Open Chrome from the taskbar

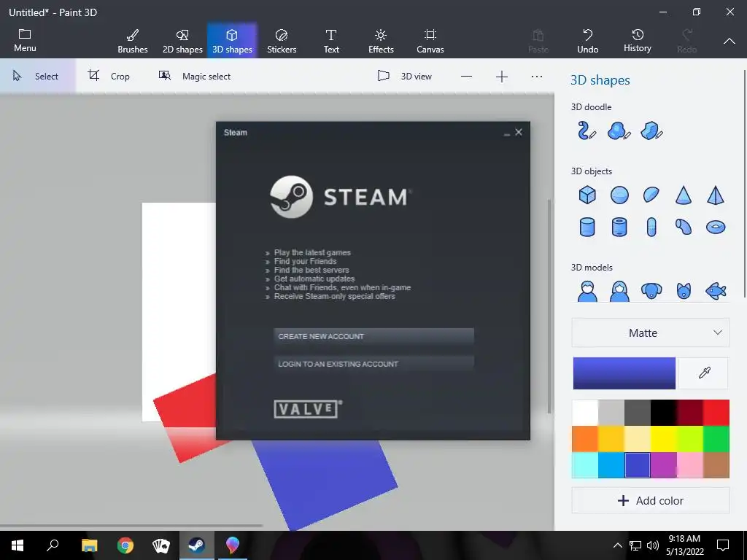tap(125, 545)
